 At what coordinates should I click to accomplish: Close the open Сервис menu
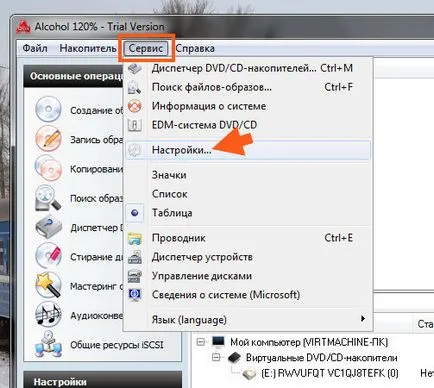pyautogui.click(x=146, y=48)
